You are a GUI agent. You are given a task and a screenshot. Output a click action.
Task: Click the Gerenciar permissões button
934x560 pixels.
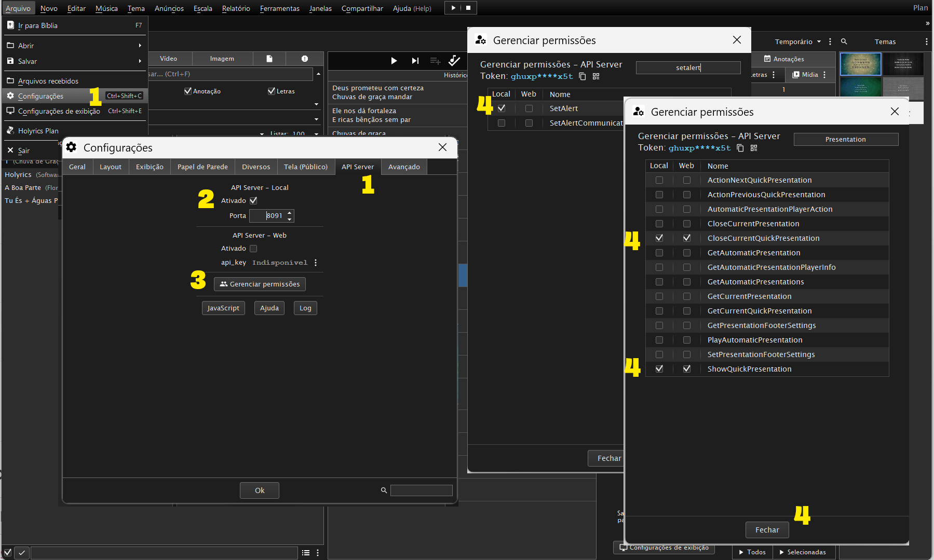(x=260, y=284)
